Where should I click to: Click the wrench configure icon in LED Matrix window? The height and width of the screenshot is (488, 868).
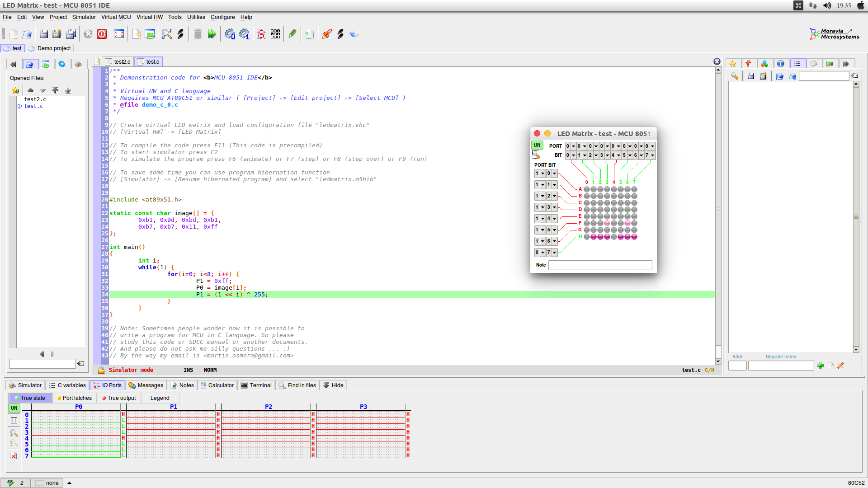pos(537,155)
